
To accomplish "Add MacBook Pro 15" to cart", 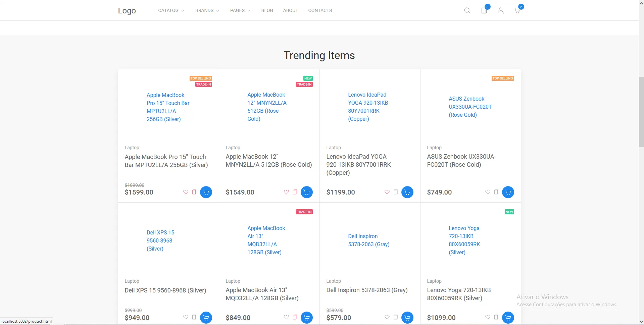I will 206,192.
